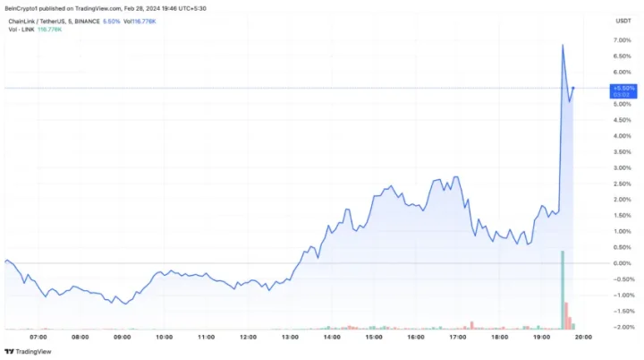Click the 19:00 time axis label
The height and width of the screenshot is (360, 644).
tap(541, 338)
